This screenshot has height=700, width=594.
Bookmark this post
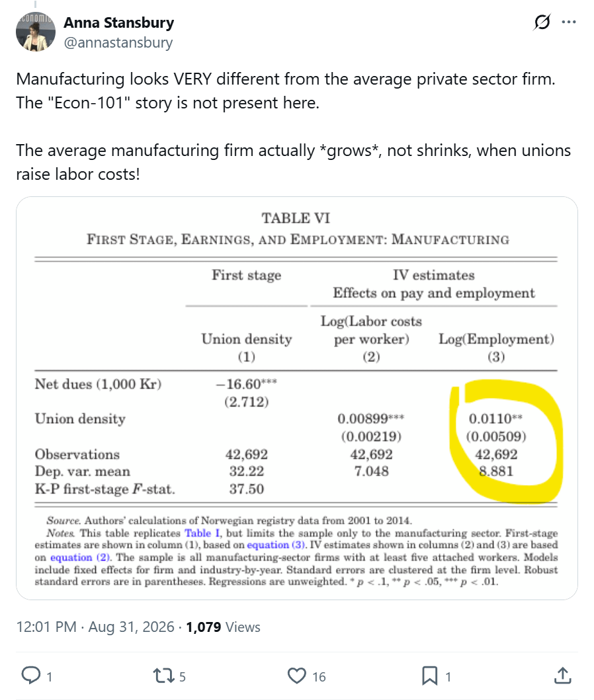click(x=430, y=676)
